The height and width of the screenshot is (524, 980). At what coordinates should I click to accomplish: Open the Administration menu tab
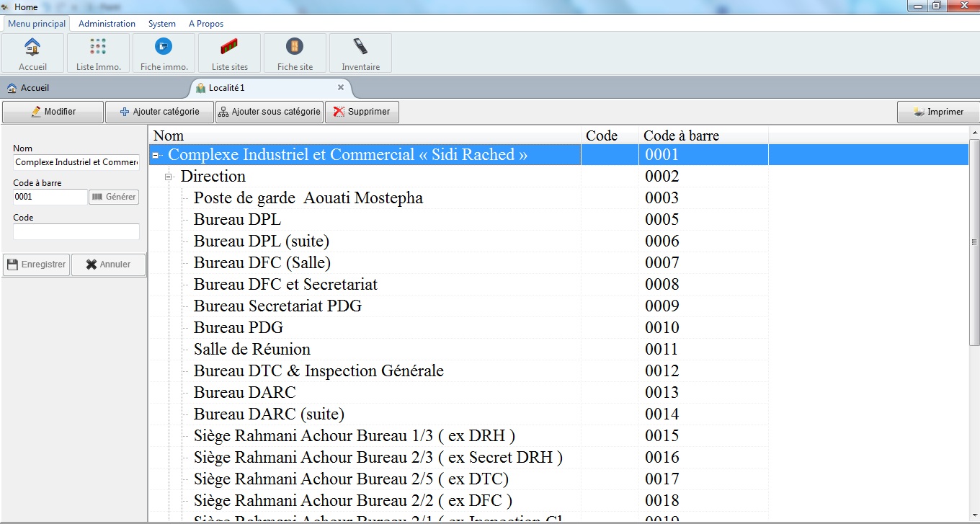tap(107, 24)
